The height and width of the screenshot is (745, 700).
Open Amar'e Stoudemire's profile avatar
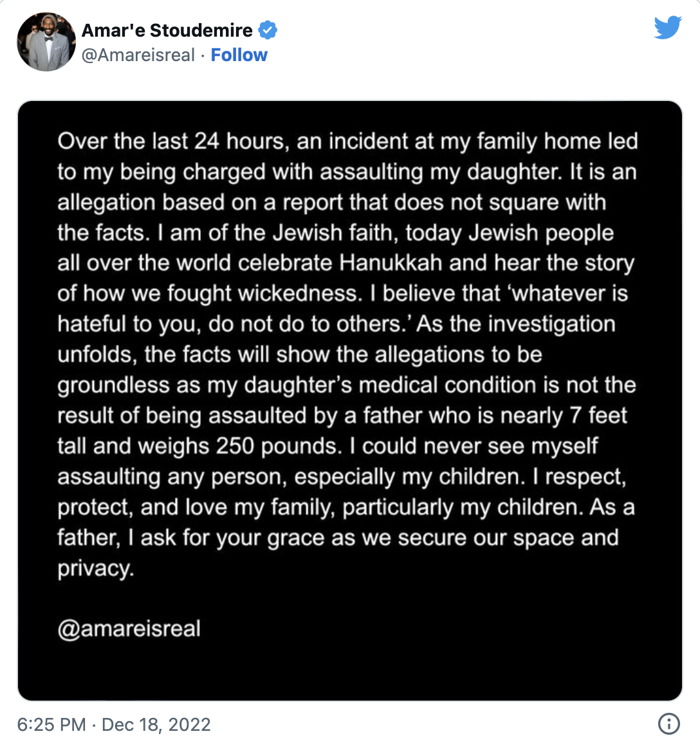point(46,42)
